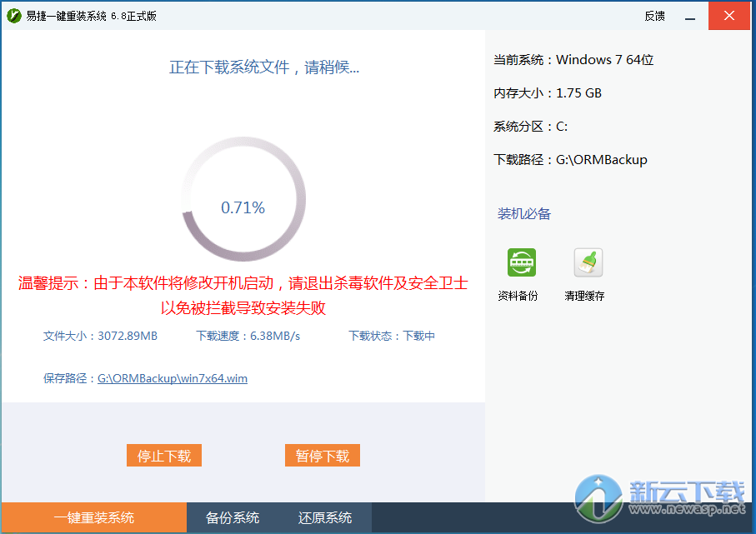Switch to the 还原系统 tab
Image resolution: width=756 pixels, height=534 pixels.
[324, 517]
